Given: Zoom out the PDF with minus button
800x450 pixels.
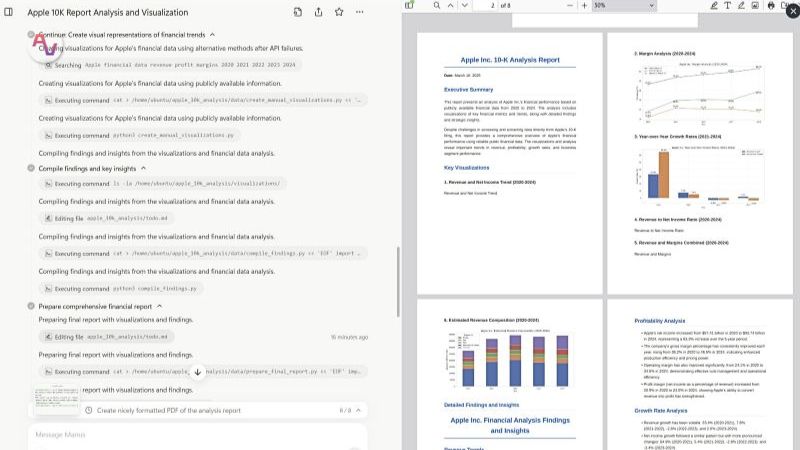Looking at the screenshot, I should (x=570, y=5).
